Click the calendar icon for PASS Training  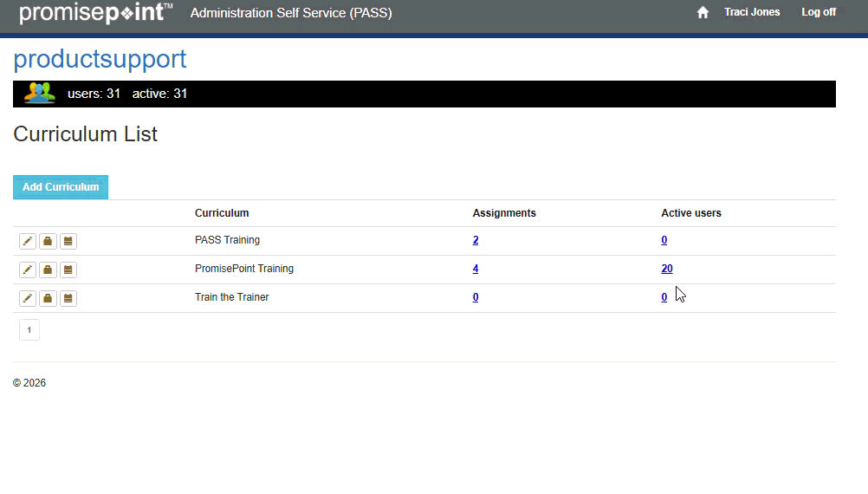click(x=68, y=241)
